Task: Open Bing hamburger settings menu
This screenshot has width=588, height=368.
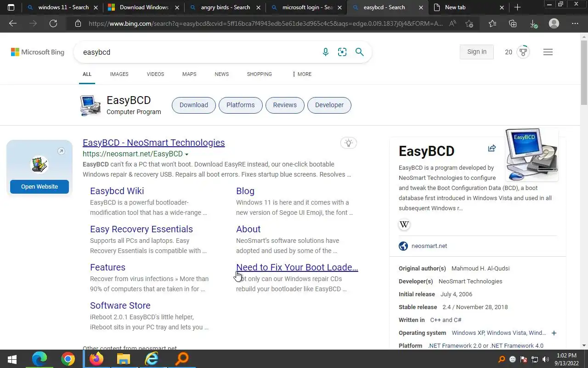Action: coord(548,52)
